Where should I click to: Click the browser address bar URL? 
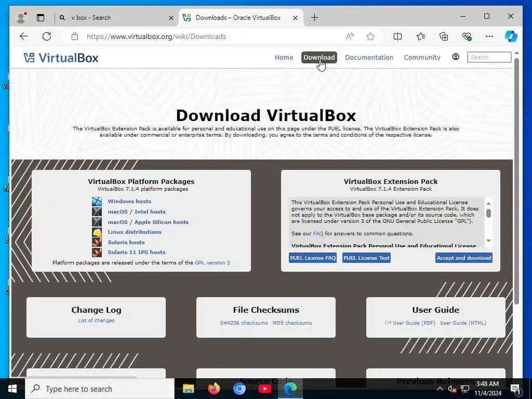click(156, 36)
